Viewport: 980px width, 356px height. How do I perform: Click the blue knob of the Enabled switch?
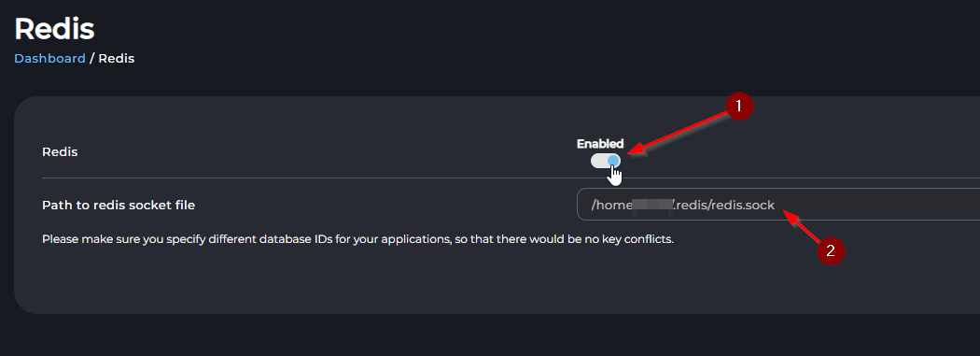614,161
